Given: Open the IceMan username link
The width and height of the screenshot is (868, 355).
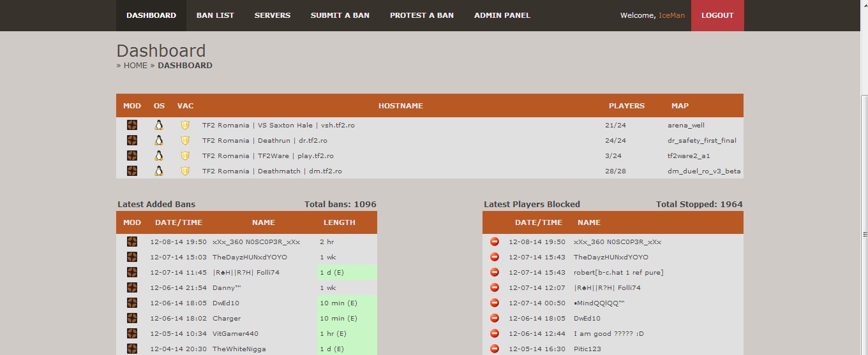Looking at the screenshot, I should (671, 15).
